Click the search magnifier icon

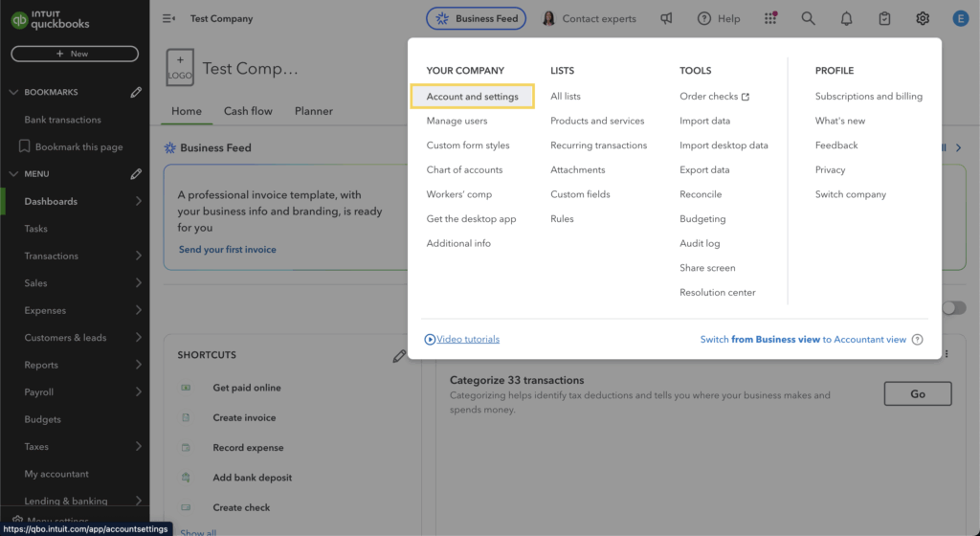(808, 18)
